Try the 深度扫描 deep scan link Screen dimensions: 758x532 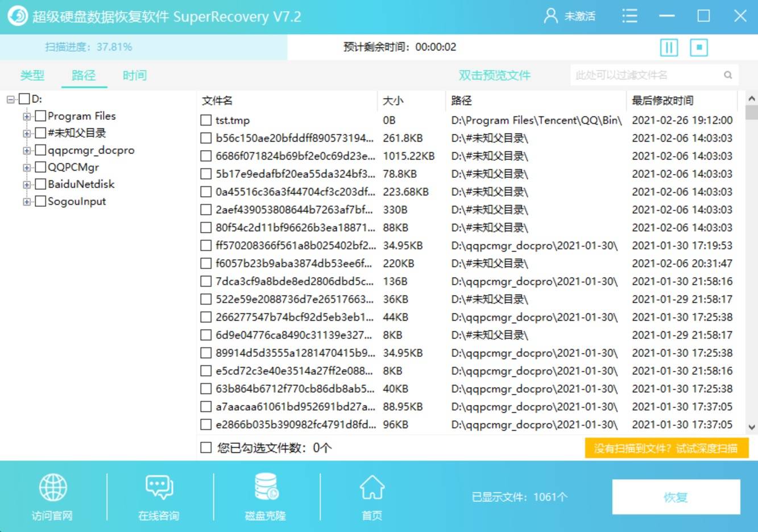[667, 448]
